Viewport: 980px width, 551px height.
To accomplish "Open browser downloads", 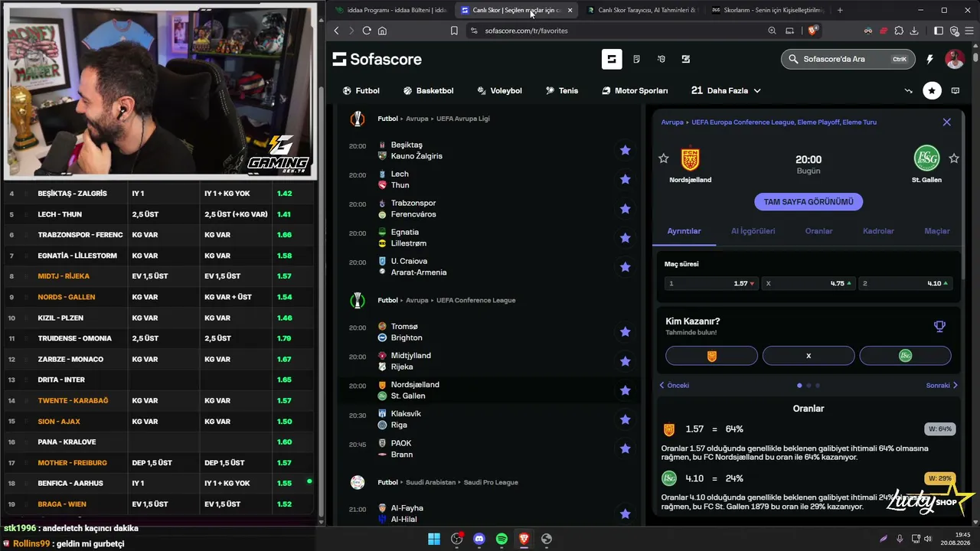I will [x=914, y=31].
